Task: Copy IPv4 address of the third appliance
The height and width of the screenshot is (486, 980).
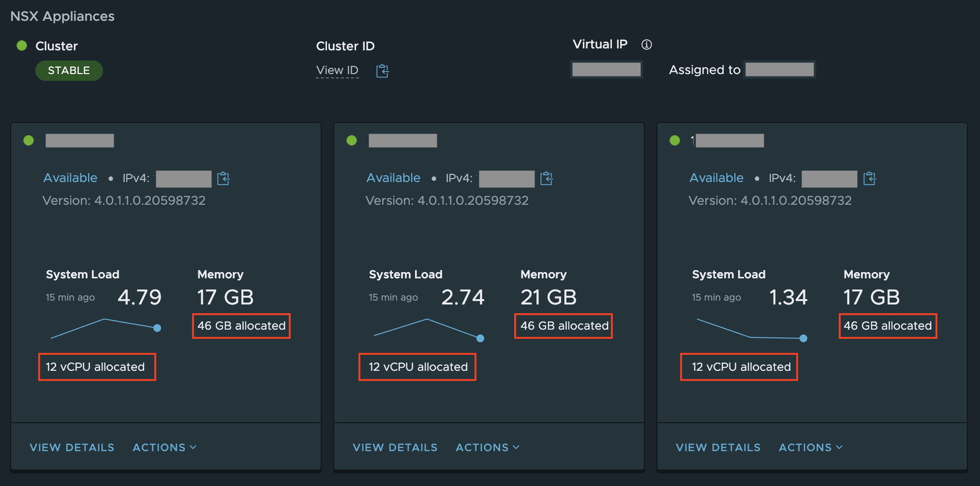Action: click(869, 179)
